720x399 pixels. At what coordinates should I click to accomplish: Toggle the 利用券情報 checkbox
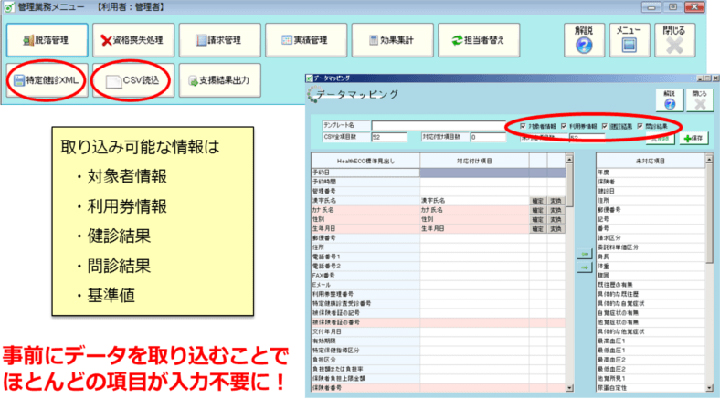click(x=563, y=126)
